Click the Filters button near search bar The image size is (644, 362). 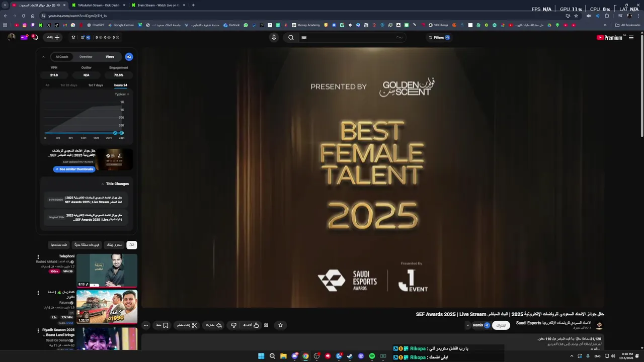pyautogui.click(x=439, y=37)
